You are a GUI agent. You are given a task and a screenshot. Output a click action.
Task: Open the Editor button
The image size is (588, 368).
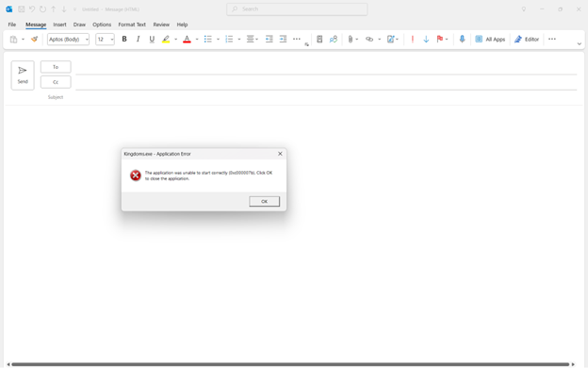tap(527, 39)
